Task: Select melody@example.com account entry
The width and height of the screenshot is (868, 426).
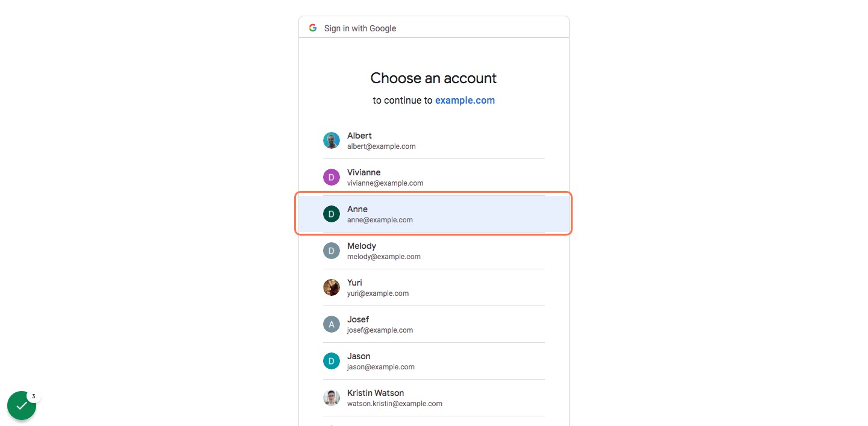Action: click(433, 251)
